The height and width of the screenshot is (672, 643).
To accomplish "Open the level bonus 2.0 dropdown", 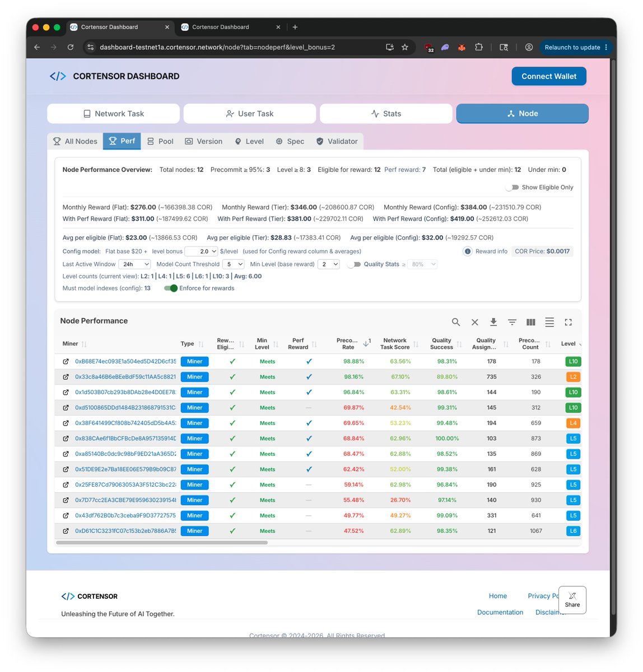I will 201,251.
